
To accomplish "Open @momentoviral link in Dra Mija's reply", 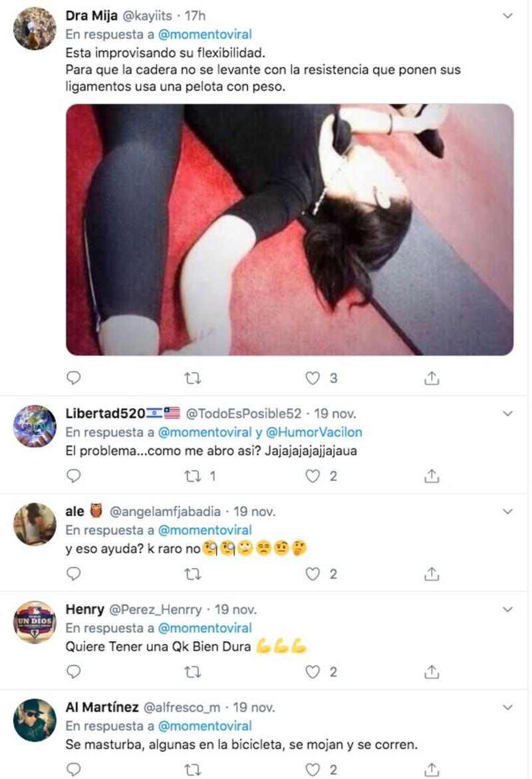I will (205, 35).
